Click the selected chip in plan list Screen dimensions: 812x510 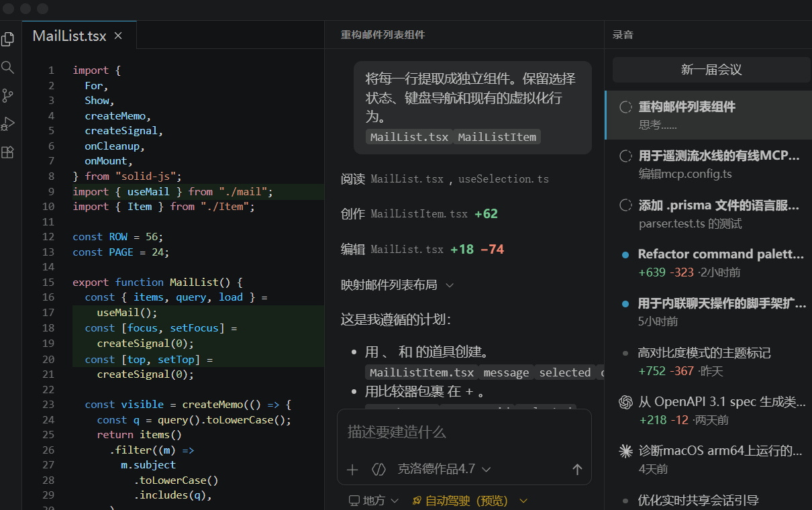565,372
